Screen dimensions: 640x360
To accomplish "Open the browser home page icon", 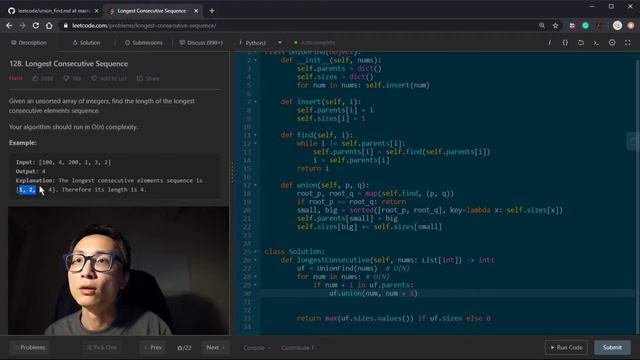I will [49, 25].
